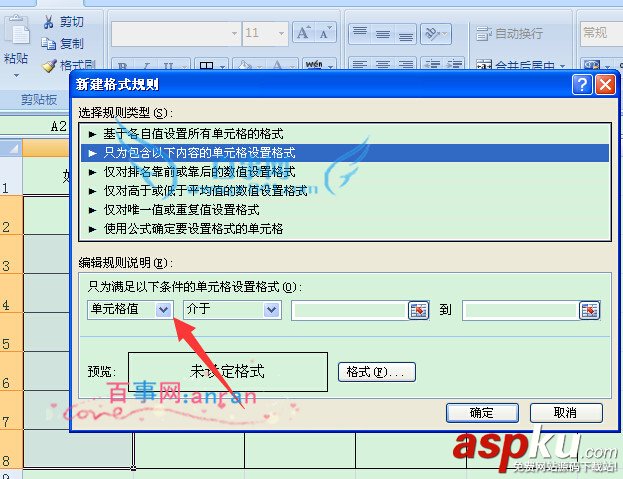Click the 未设定格式 preview box
623x479 pixels.
click(228, 372)
